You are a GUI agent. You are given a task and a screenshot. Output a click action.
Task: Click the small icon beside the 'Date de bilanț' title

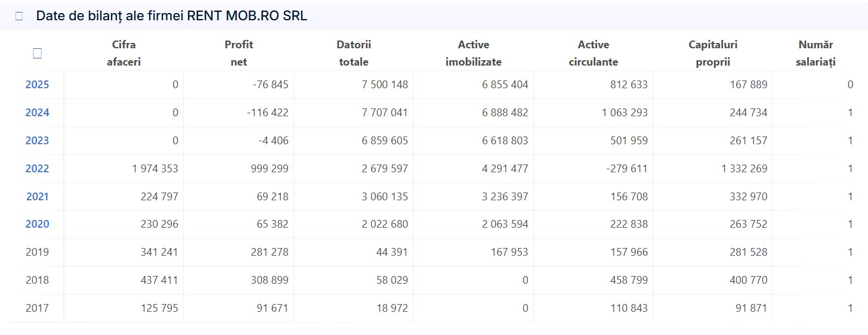click(x=19, y=16)
